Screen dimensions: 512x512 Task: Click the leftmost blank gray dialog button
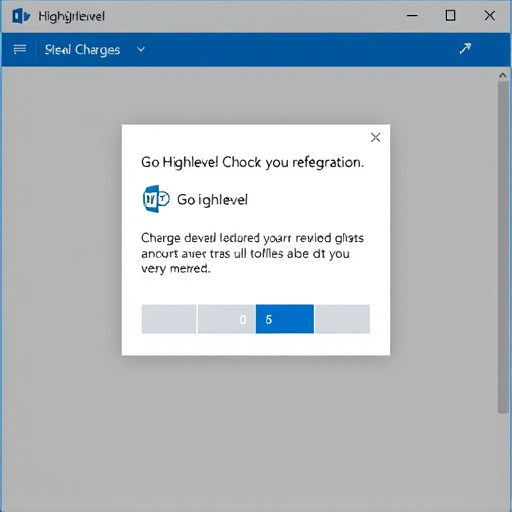[x=169, y=319]
